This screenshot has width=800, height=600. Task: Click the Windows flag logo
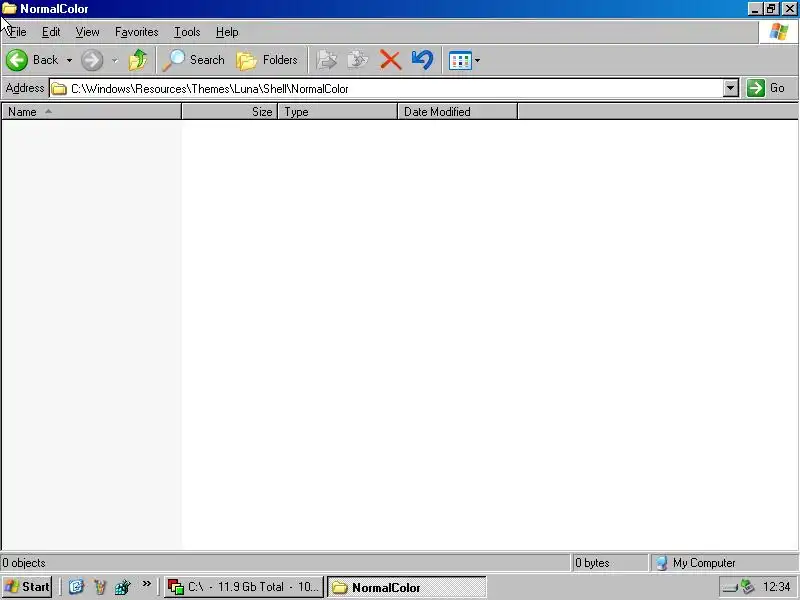coord(779,32)
